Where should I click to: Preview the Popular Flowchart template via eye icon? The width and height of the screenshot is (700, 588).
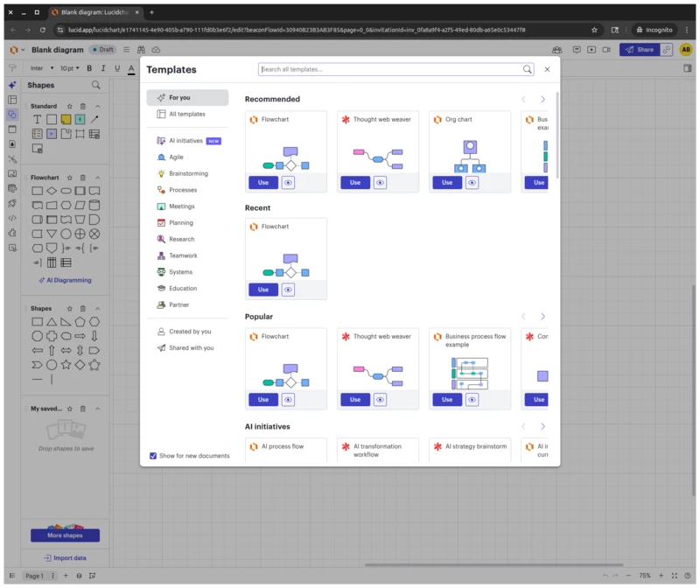tap(288, 400)
